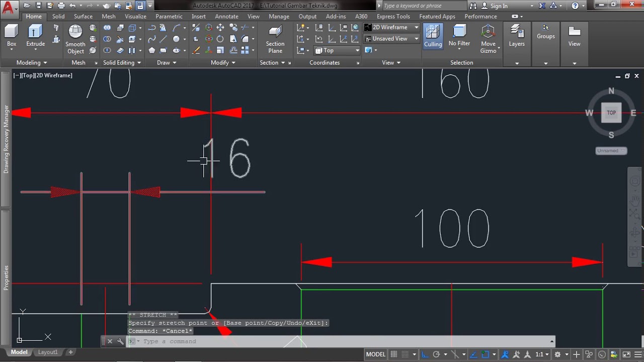Click the Type a keyword or phrase search box
This screenshot has width=644, height=362.
[423, 6]
